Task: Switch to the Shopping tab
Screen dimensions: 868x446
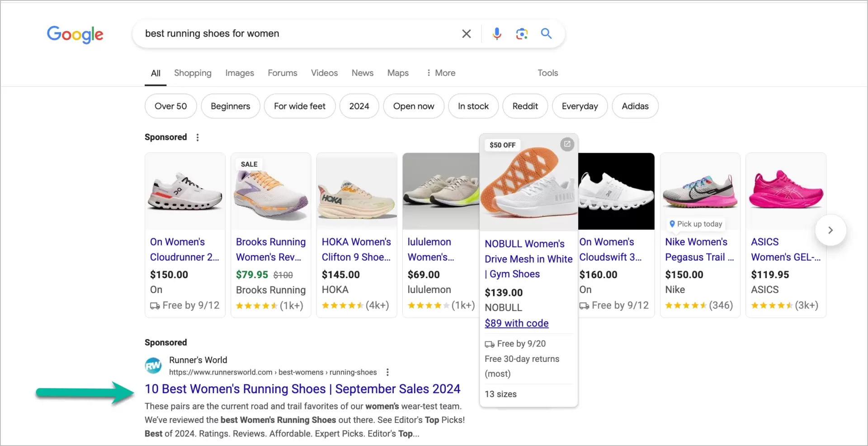Action: [193, 73]
